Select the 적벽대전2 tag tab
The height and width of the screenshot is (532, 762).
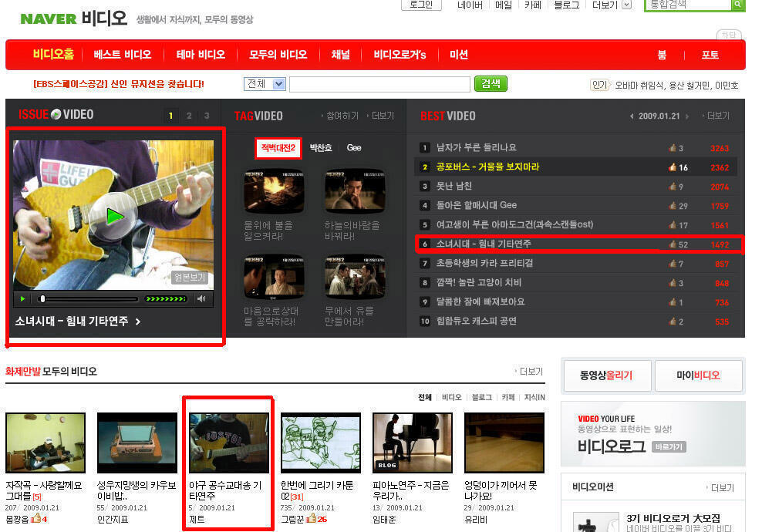278,148
